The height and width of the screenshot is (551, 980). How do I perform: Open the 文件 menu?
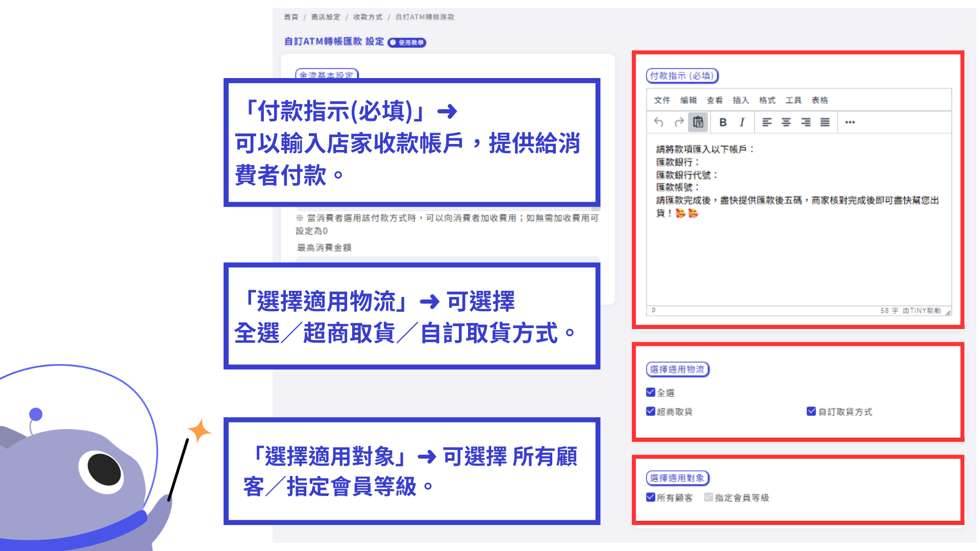pos(662,101)
